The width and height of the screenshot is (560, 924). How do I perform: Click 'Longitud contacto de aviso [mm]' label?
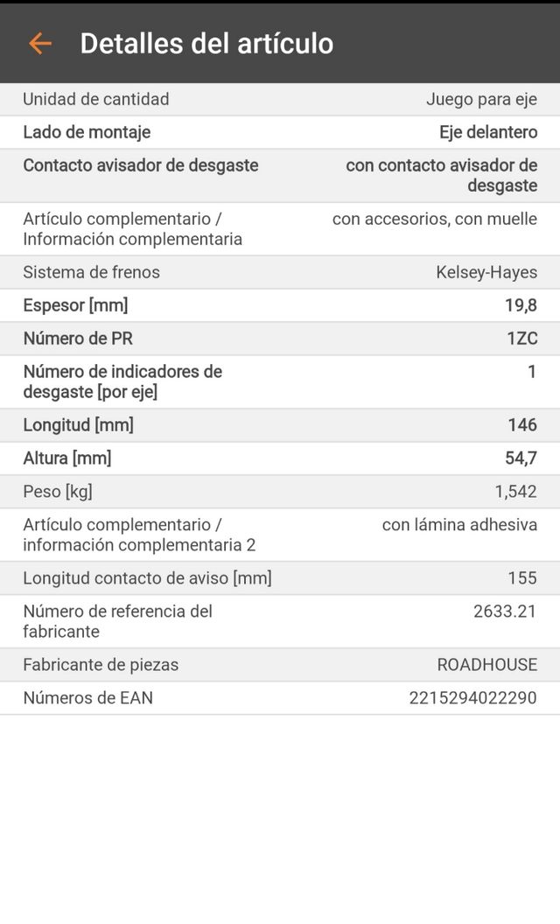pyautogui.click(x=147, y=578)
